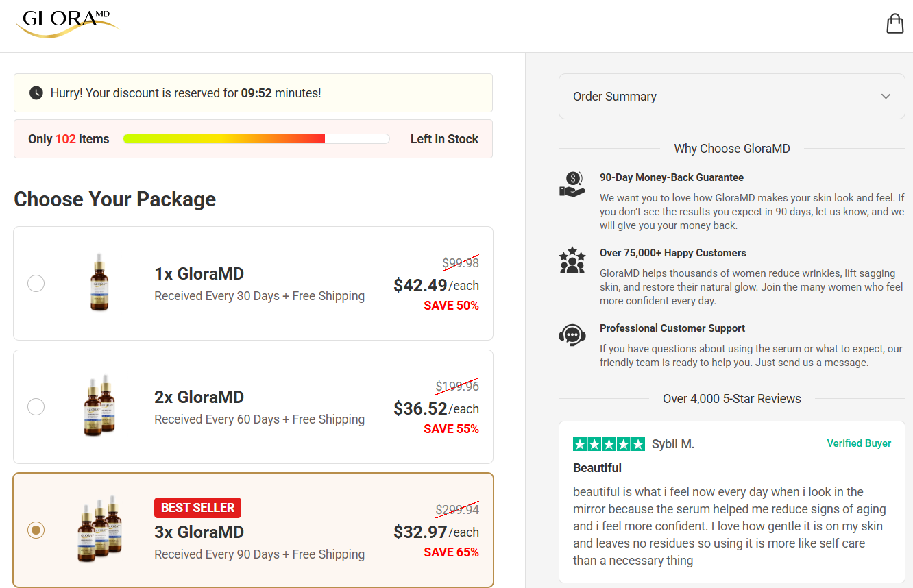Image resolution: width=913 pixels, height=588 pixels.
Task: Click the five-star rating on Sybil's review
Action: pyautogui.click(x=609, y=444)
